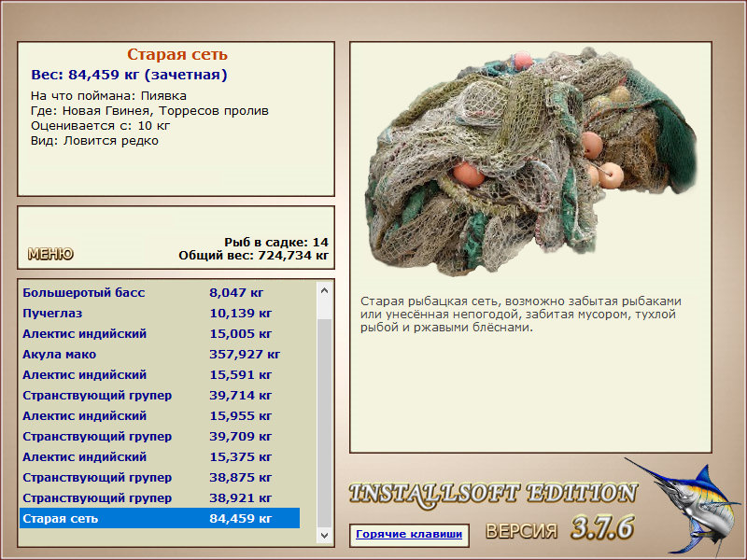Select Алектис индийский 15,375 кг row
Viewport: 747px width, 560px height.
[x=160, y=456]
